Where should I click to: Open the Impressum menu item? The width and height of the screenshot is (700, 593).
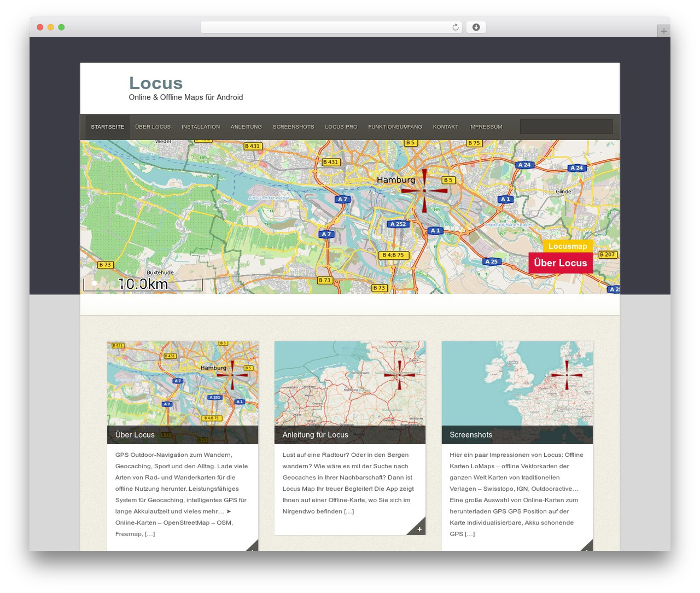486,127
